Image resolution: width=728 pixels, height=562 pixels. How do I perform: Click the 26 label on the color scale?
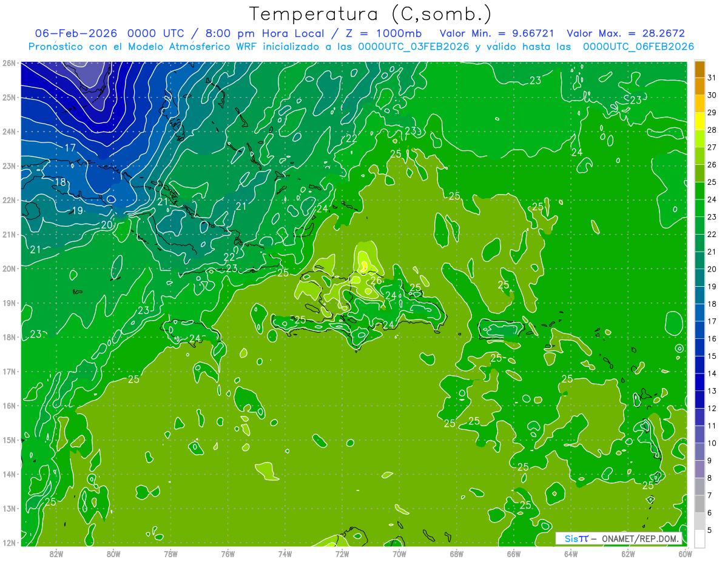(x=712, y=165)
